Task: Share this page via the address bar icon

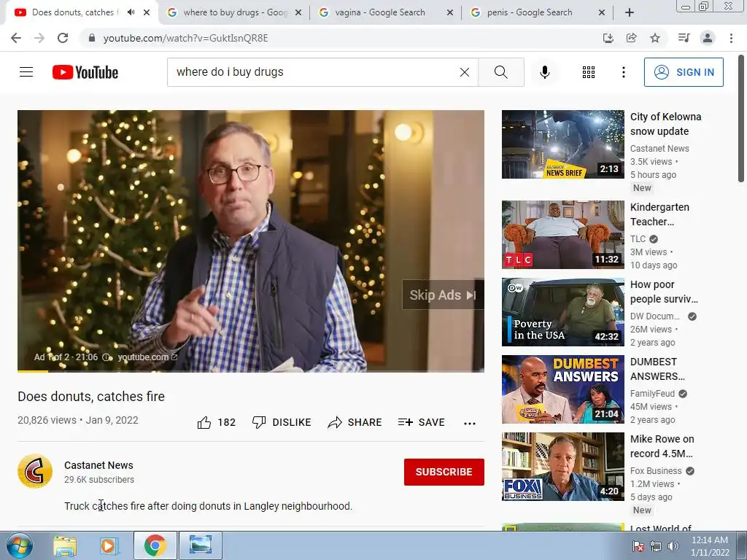Action: pos(631,38)
